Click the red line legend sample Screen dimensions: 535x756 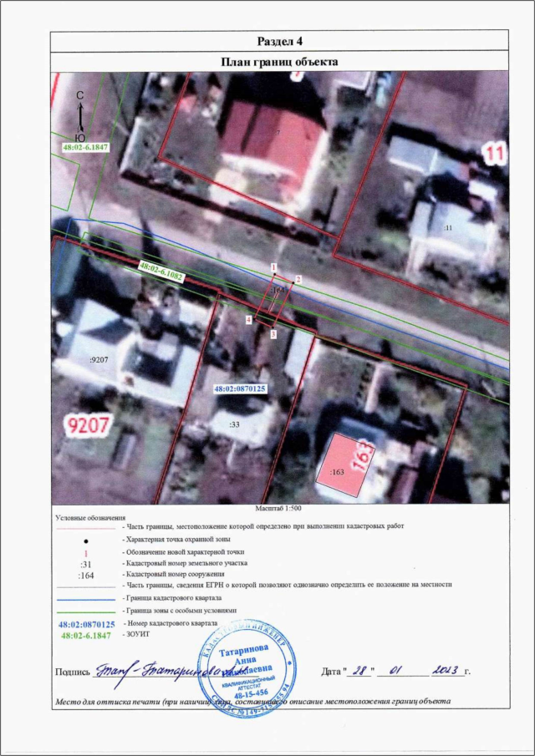point(84,529)
